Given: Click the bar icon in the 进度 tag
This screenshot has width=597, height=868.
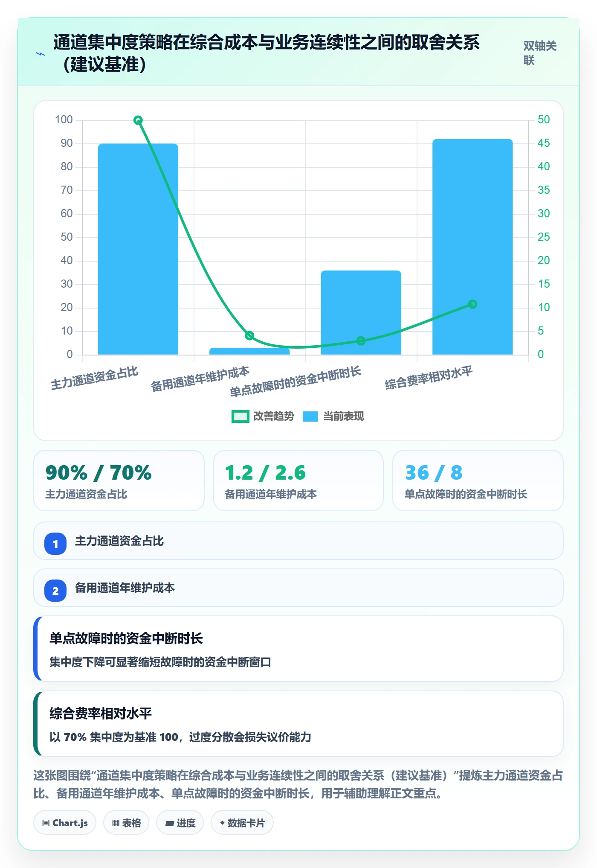Looking at the screenshot, I should click(170, 824).
